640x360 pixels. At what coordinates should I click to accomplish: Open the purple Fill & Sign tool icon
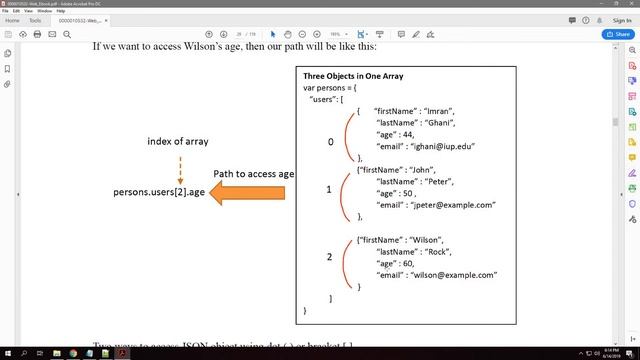632,173
